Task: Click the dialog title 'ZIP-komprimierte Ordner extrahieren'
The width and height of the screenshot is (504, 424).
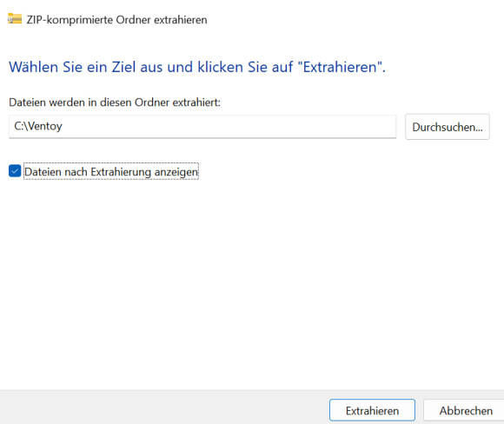Action: click(x=117, y=20)
